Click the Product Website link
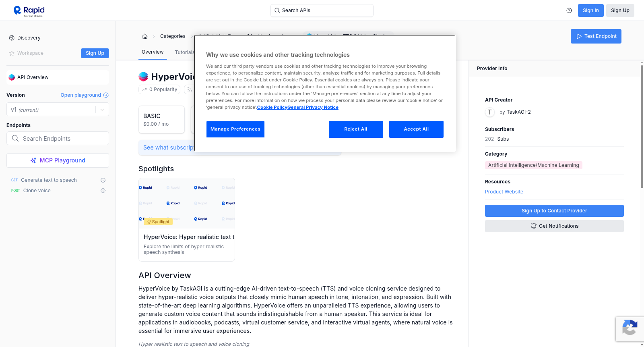Viewport: 644px width, 347px height. [x=504, y=192]
